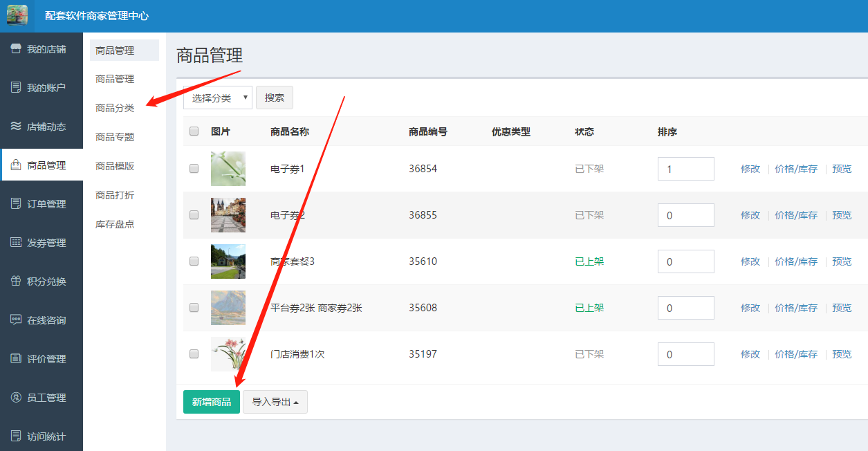The image size is (868, 451).
Task: Click the 排序 input for 平台券2张 商家券2张
Action: [686, 308]
